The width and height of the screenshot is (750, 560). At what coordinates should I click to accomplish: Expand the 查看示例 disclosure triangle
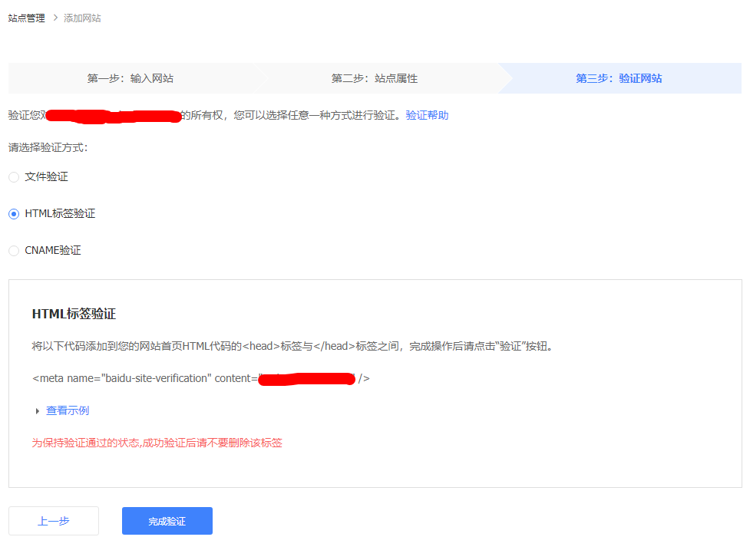(37, 411)
